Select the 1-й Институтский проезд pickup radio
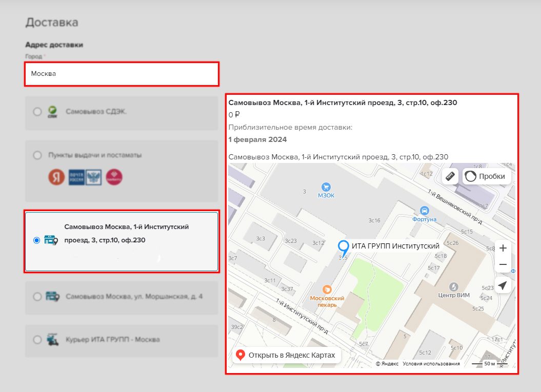 [36, 240]
